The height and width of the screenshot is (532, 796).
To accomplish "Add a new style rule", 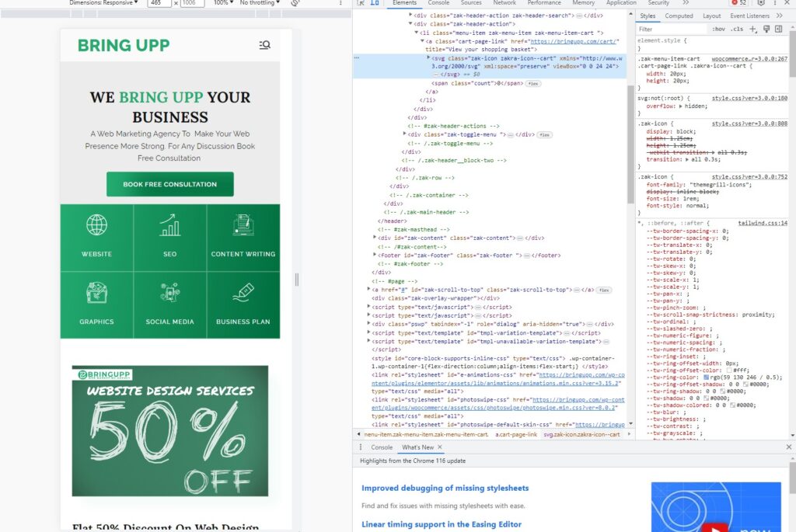I will tap(752, 30).
